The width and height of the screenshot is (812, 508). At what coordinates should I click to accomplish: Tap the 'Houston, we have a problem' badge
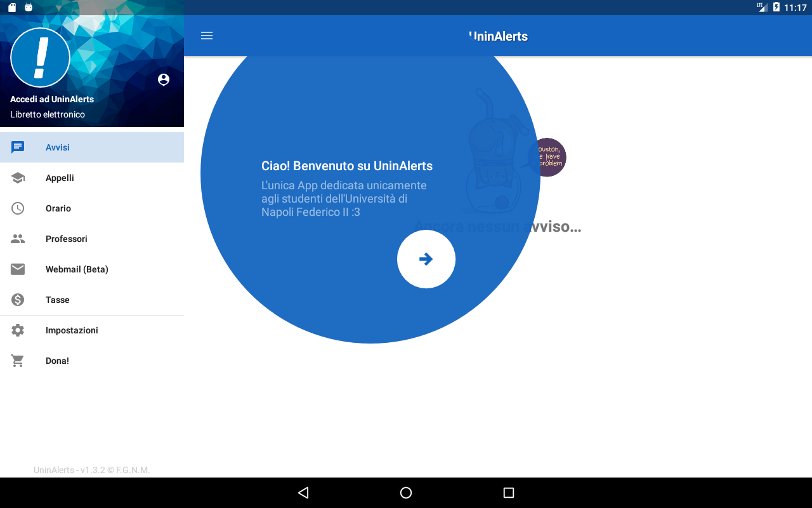tap(547, 157)
